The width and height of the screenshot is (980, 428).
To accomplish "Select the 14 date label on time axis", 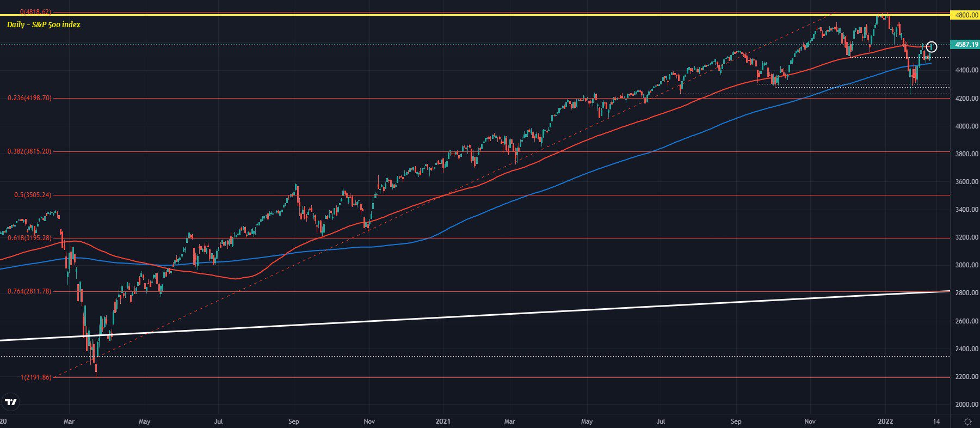I will 936,421.
